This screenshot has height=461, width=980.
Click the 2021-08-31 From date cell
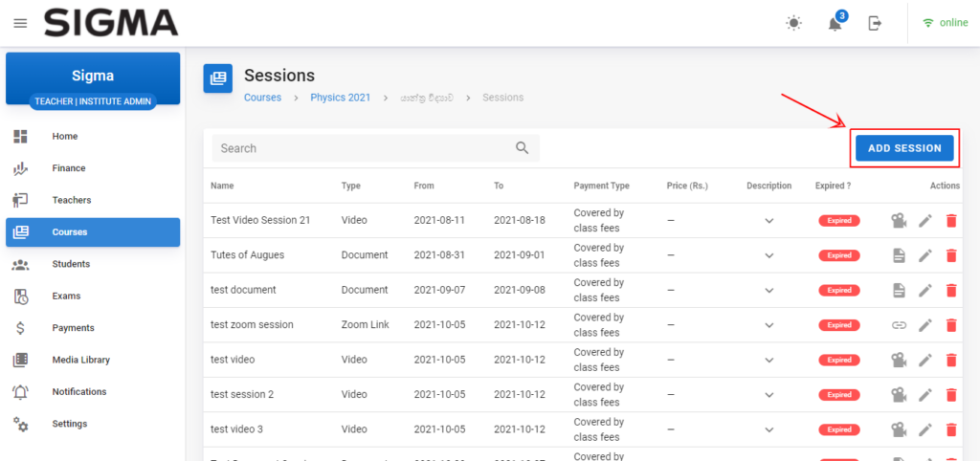pos(439,254)
